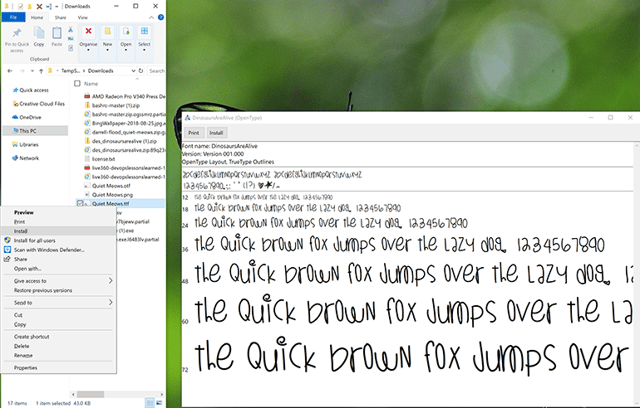
Task: Expand the Send to submenu
Action: (x=111, y=302)
